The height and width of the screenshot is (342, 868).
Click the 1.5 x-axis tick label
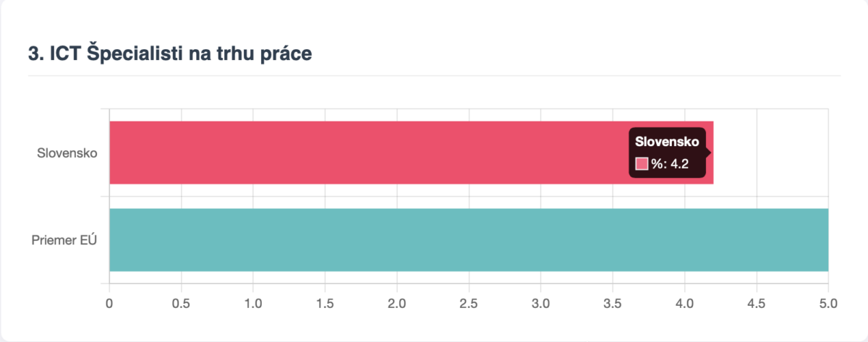(x=325, y=304)
